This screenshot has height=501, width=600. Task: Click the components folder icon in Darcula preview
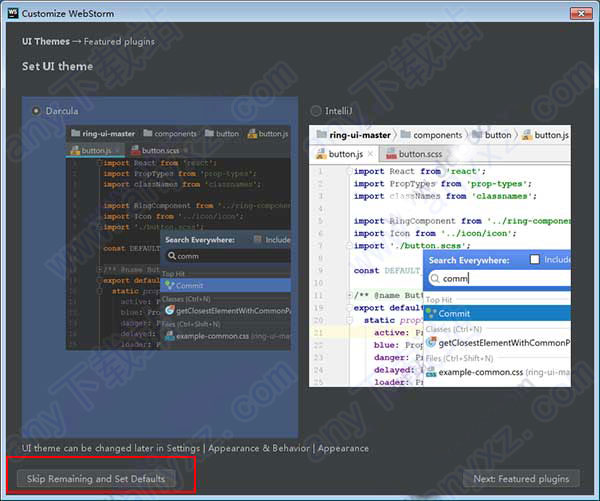click(147, 133)
